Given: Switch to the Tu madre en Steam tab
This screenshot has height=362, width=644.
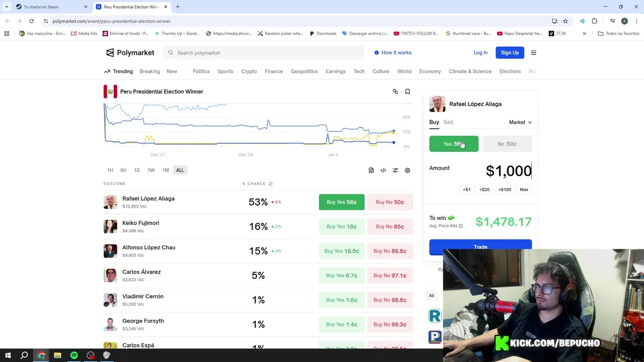Looking at the screenshot, I should 50,7.
